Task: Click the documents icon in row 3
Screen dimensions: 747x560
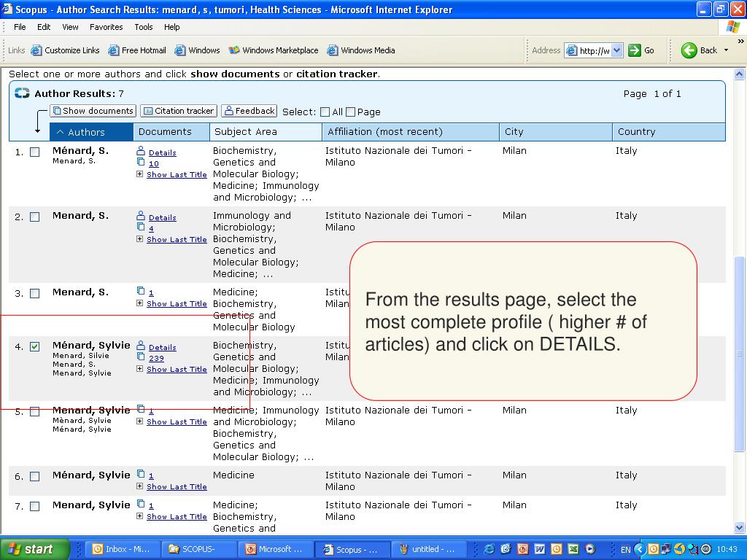Action: point(141,291)
